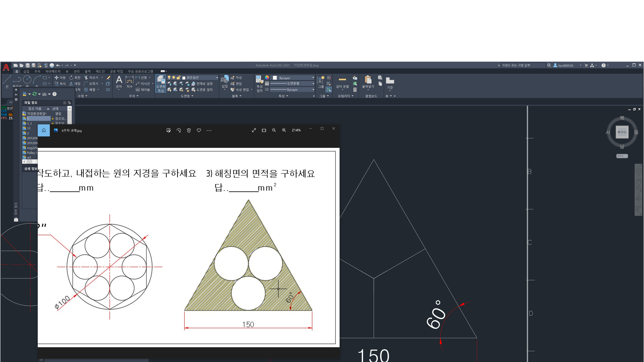
Task: Click the refresh references icon in xref palette
Action: (x=35, y=94)
